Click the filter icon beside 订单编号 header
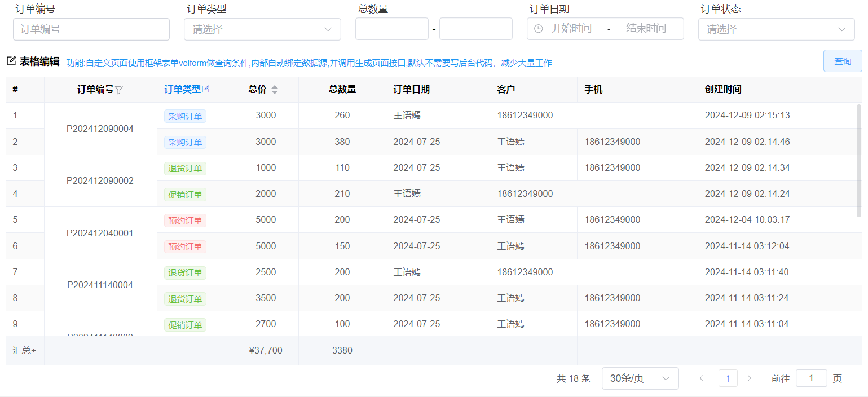 [119, 90]
